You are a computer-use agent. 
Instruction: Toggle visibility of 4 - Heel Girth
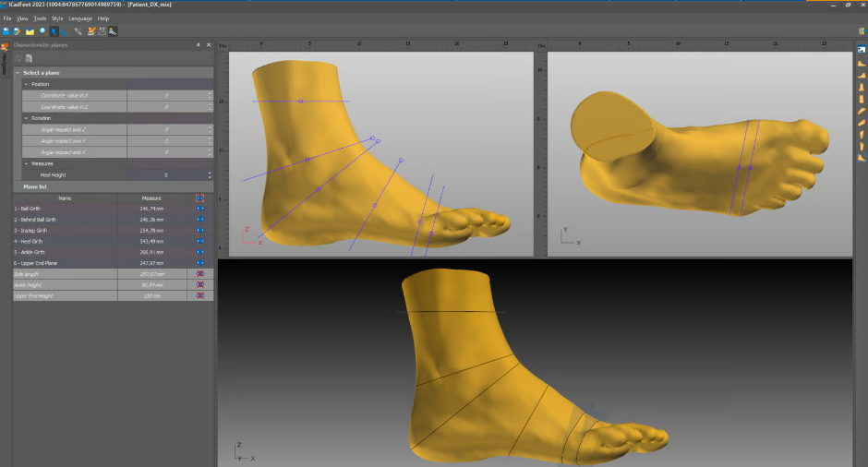point(199,241)
